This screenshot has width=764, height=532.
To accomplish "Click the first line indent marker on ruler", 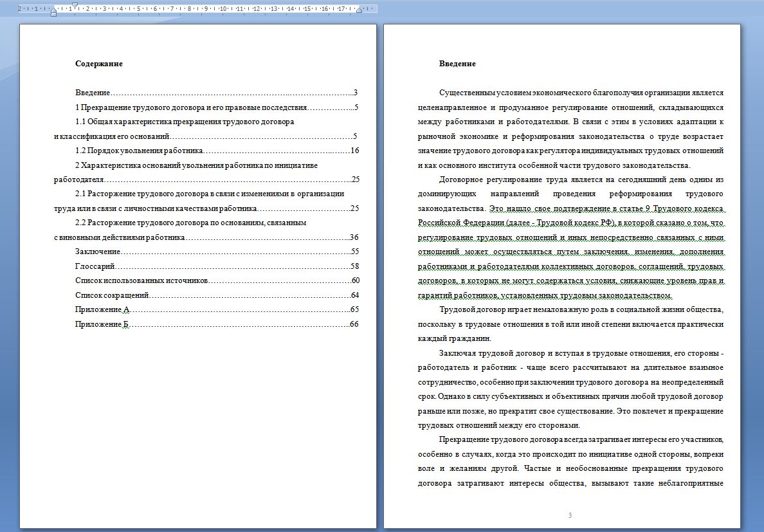I will point(75,5).
